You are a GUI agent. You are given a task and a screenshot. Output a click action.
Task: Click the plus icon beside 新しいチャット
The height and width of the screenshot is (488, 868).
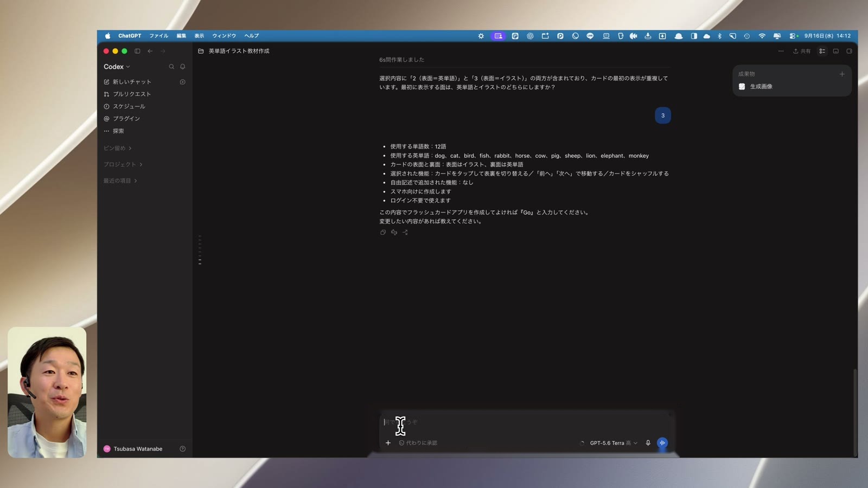coord(183,82)
